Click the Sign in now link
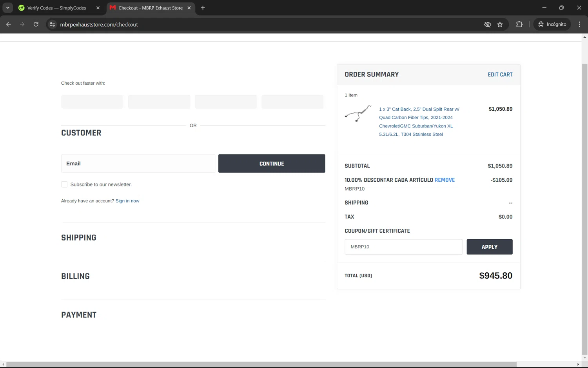Viewport: 588px width, 368px height. tap(127, 201)
